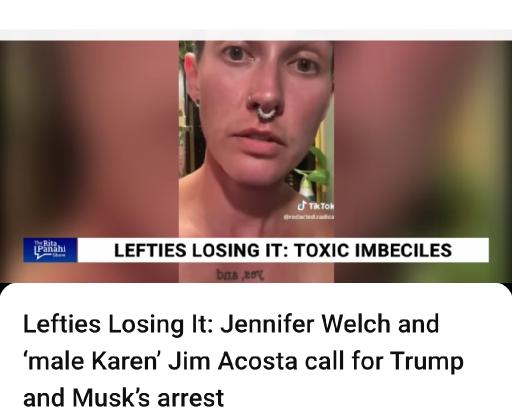This screenshot has height=420, width=512.
Task: Click the mirrored caption text below the banner
Action: (240, 275)
